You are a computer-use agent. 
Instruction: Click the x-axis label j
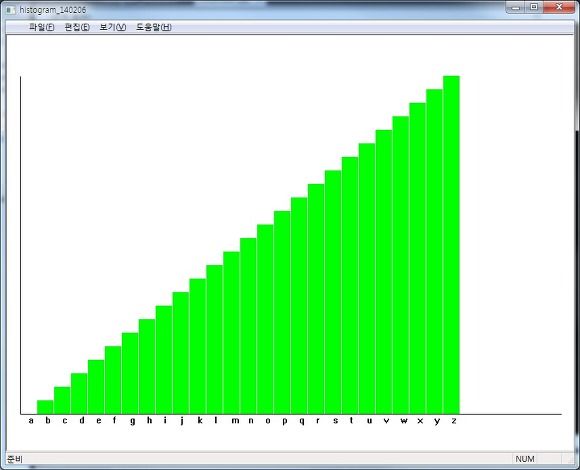(x=182, y=421)
